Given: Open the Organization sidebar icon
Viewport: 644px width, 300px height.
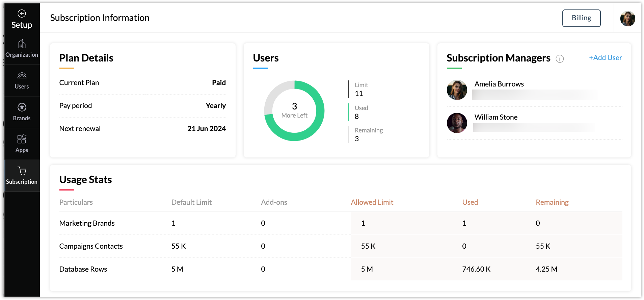Looking at the screenshot, I should pos(22,44).
